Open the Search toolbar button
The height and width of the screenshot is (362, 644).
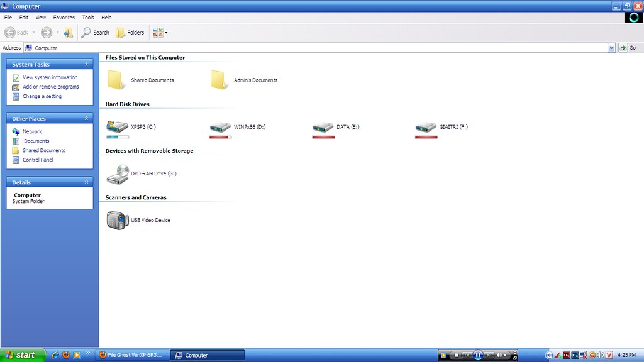(96, 33)
